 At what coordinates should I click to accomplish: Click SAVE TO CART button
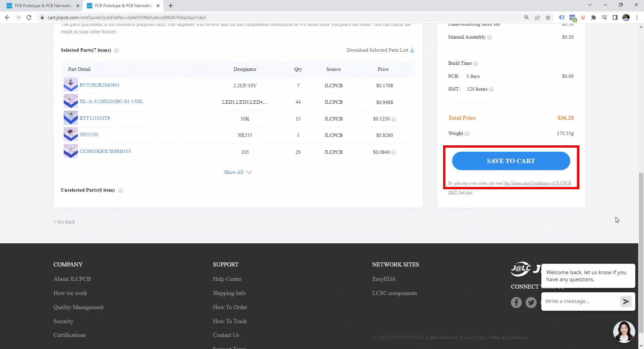click(x=511, y=161)
